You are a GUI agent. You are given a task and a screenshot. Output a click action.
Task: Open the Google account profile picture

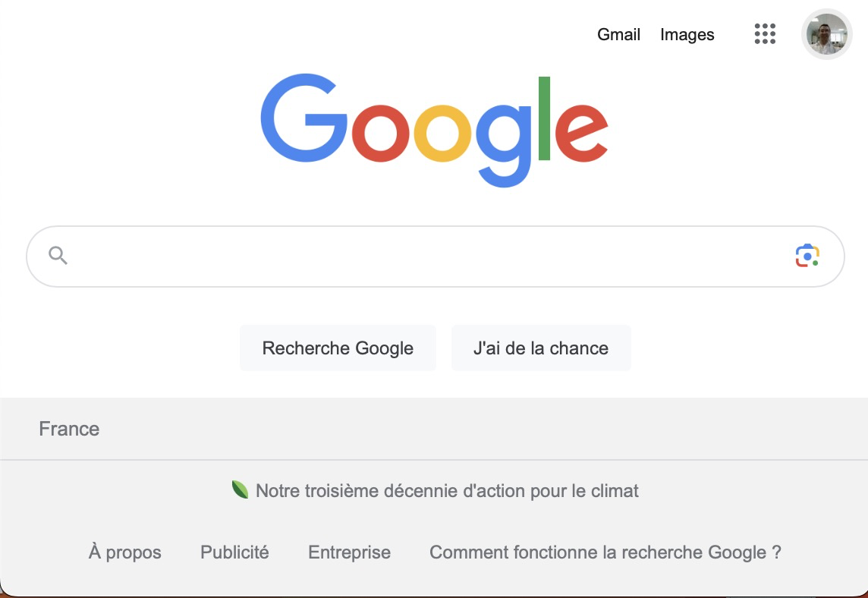826,34
